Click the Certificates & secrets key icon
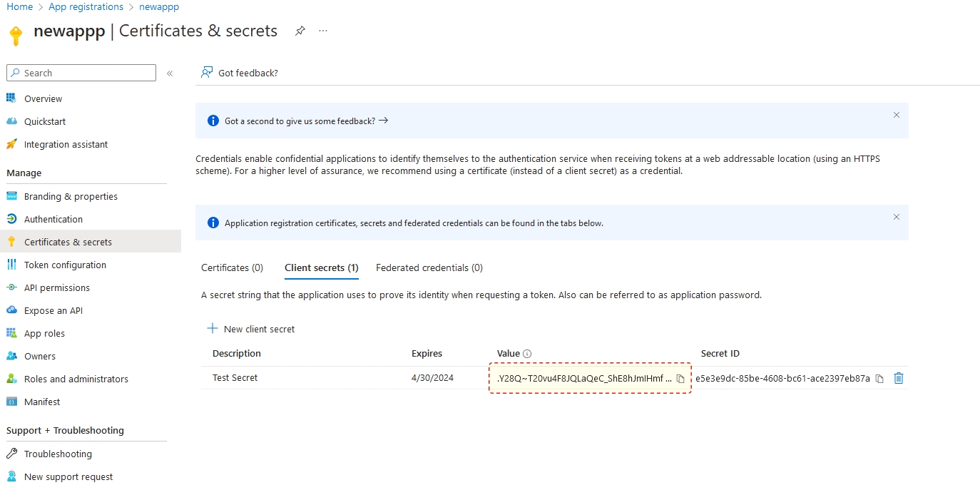The width and height of the screenshot is (980, 500). (11, 242)
